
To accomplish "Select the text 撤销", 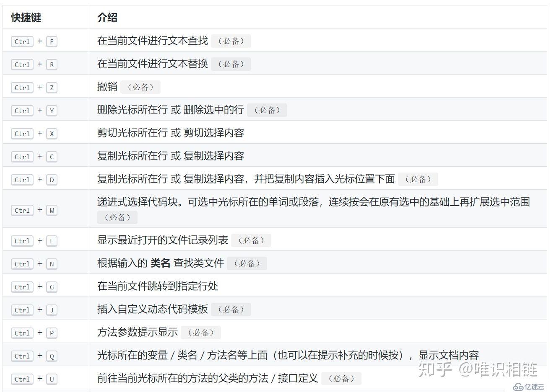I will pyautogui.click(x=107, y=87).
